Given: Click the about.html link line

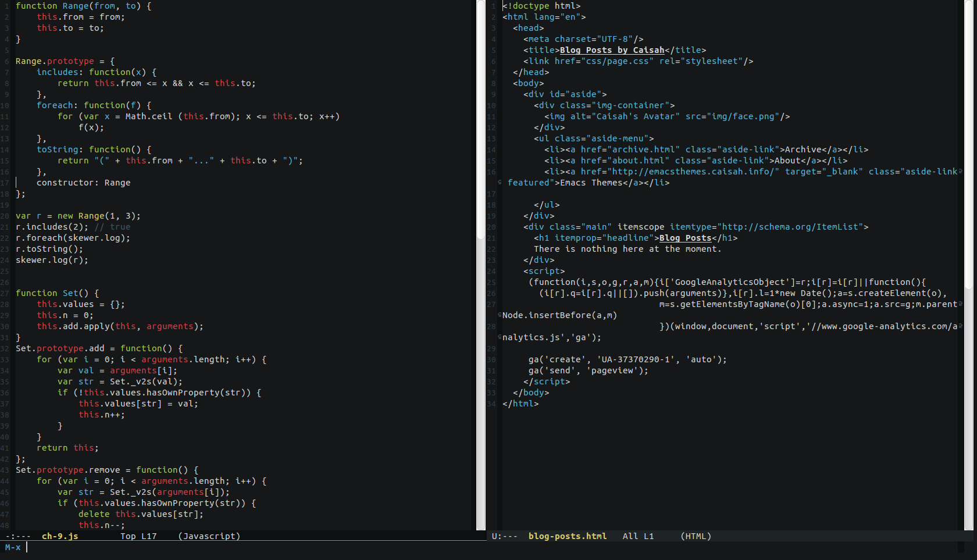Looking at the screenshot, I should click(x=696, y=160).
